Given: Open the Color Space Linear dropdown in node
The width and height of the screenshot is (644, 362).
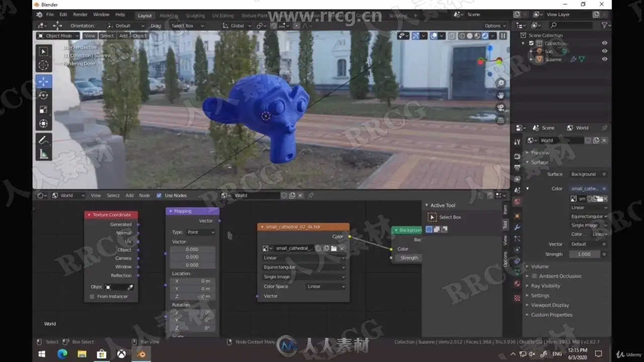Looking at the screenshot, I should (x=326, y=287).
